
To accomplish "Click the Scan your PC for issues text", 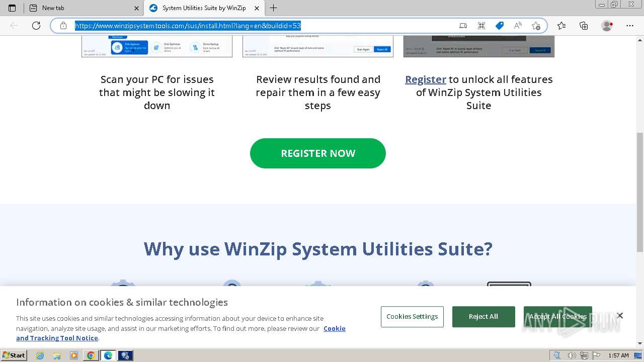I will coord(157,93).
